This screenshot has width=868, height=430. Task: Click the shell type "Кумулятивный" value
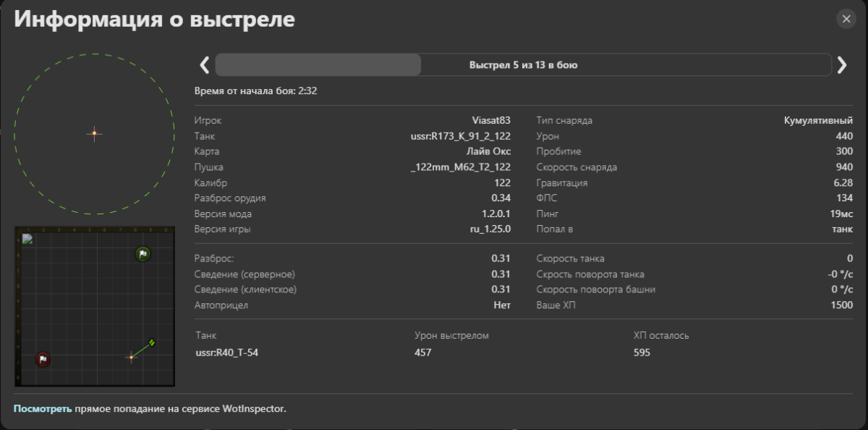[818, 120]
